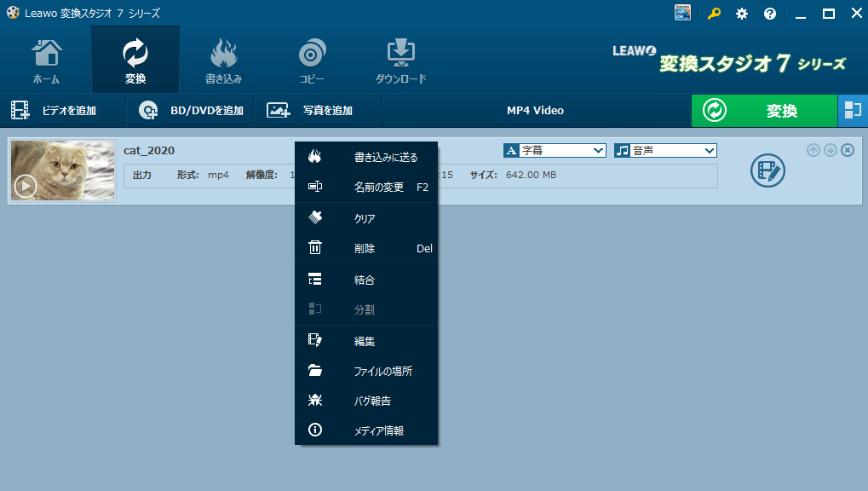Click the key-shaped activation icon
868x491 pixels.
coord(714,14)
